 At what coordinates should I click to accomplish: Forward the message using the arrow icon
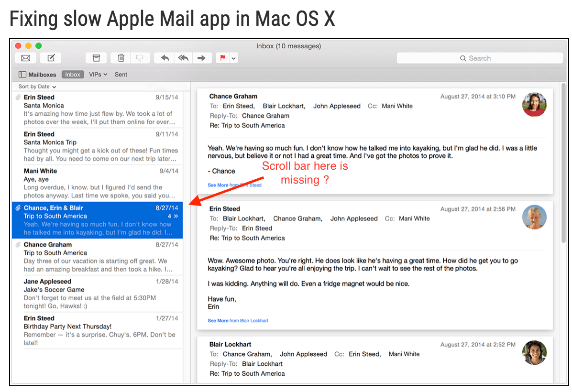201,57
